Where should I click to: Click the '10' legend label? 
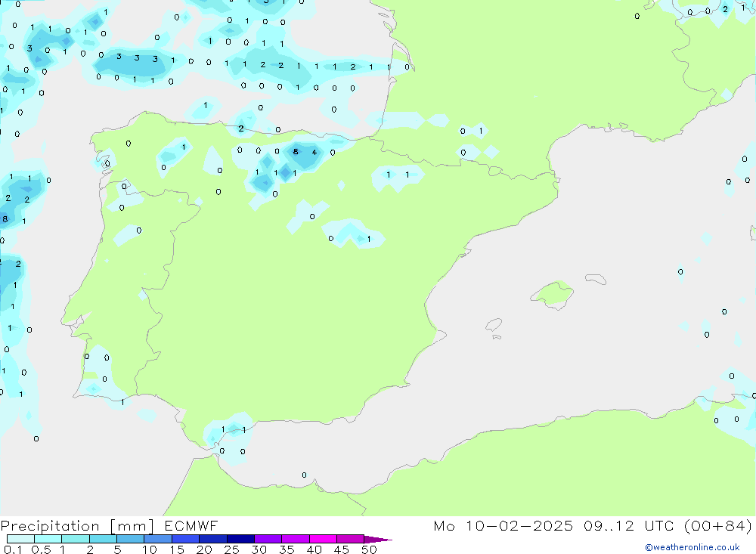click(149, 549)
